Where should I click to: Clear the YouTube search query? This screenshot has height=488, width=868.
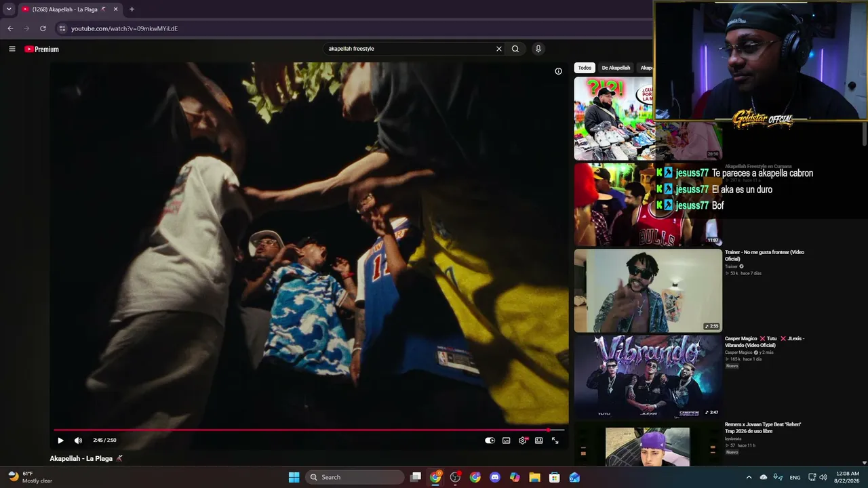499,49
